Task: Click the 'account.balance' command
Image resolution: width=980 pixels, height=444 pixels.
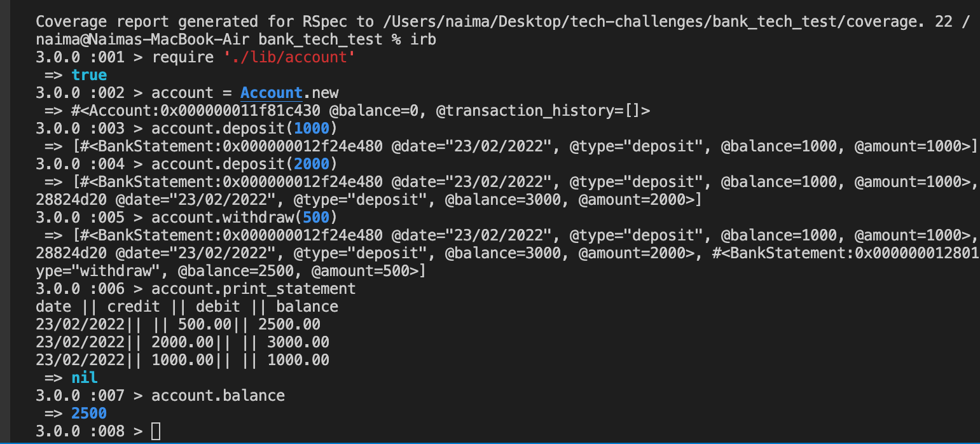Action: [x=218, y=396]
